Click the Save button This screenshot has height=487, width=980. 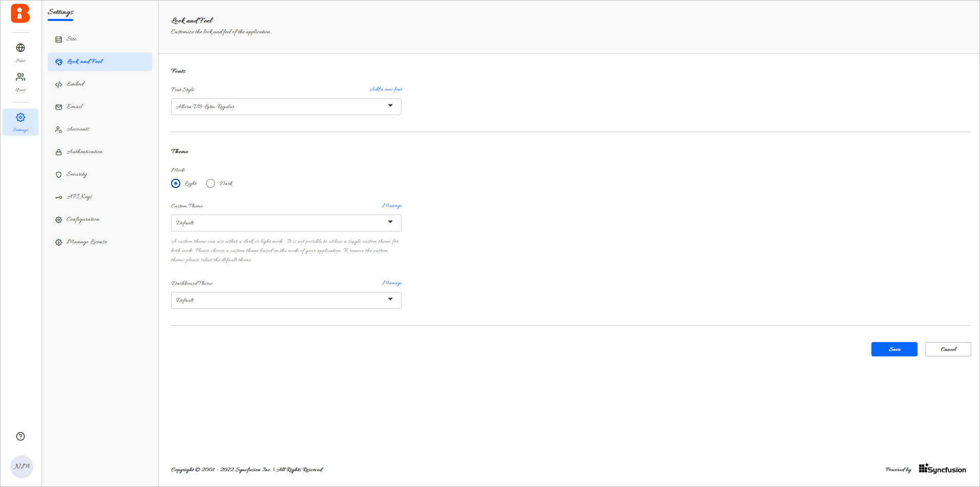coord(894,349)
